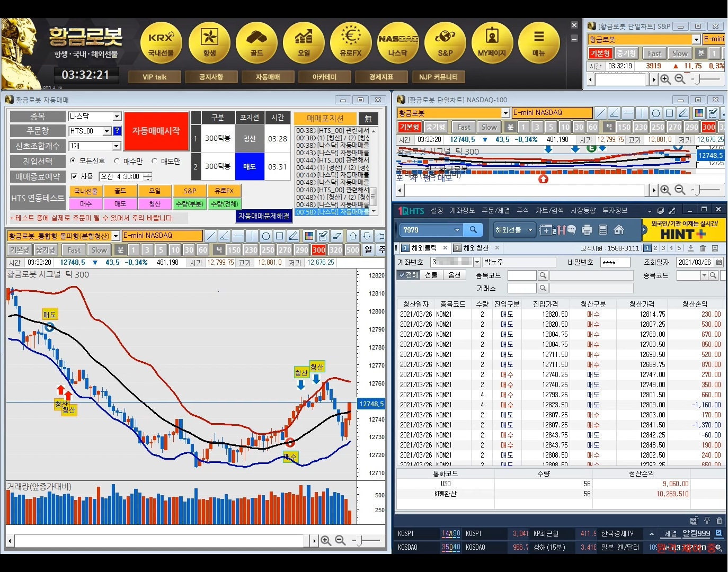728x572 pixels.
Task: Zoom out on the main NASDAQ chart
Action: pos(340,540)
